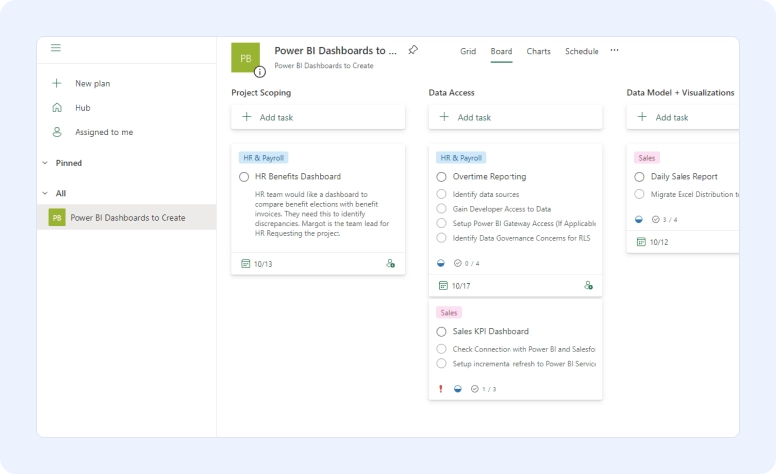The image size is (776, 474).
Task: Add task in Data Access column
Action: pyautogui.click(x=515, y=117)
